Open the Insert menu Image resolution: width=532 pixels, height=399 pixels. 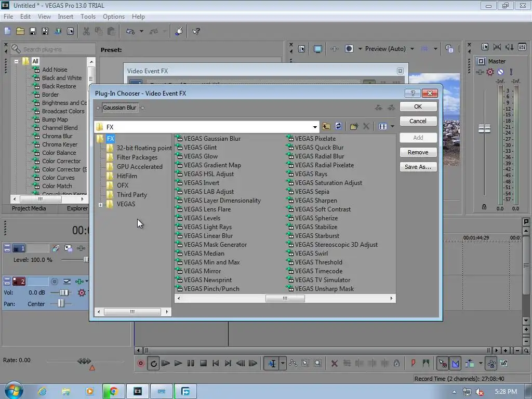click(65, 16)
